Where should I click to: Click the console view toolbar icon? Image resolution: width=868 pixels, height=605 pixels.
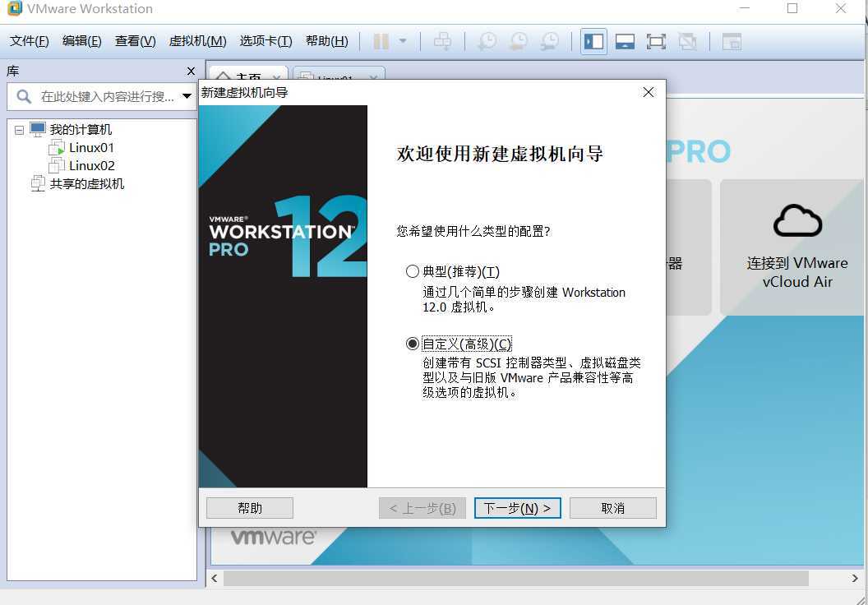tap(732, 42)
